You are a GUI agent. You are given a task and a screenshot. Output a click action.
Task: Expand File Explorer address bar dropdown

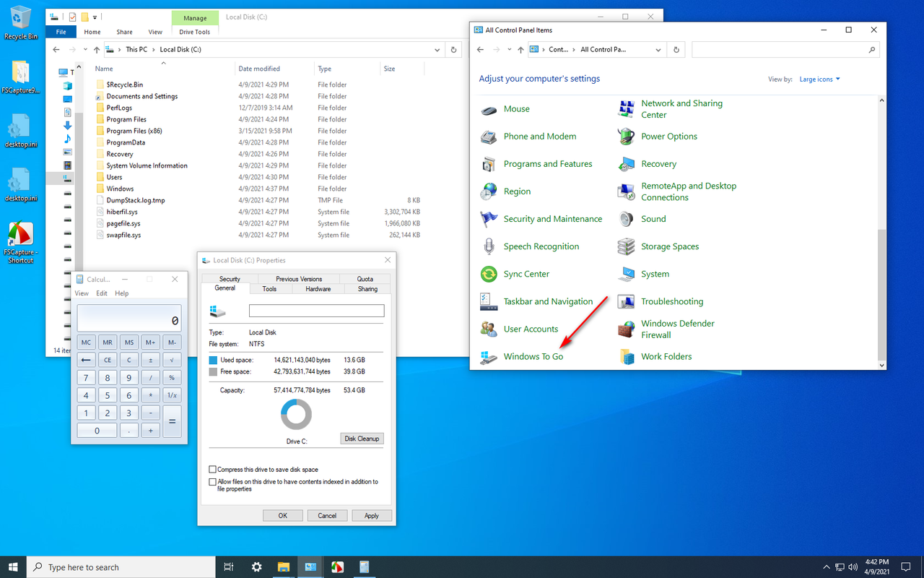437,50
